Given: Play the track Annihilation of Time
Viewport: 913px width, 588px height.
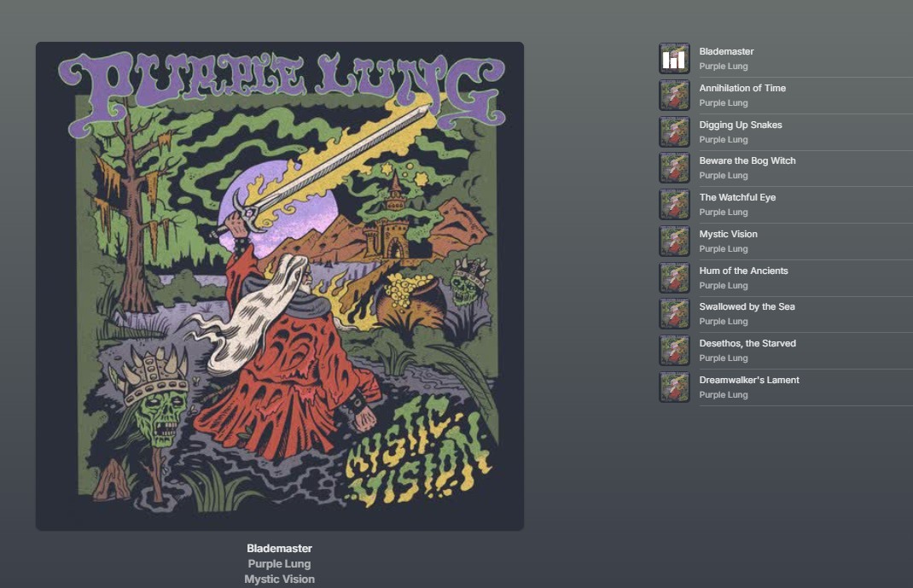Looking at the screenshot, I should click(x=742, y=88).
